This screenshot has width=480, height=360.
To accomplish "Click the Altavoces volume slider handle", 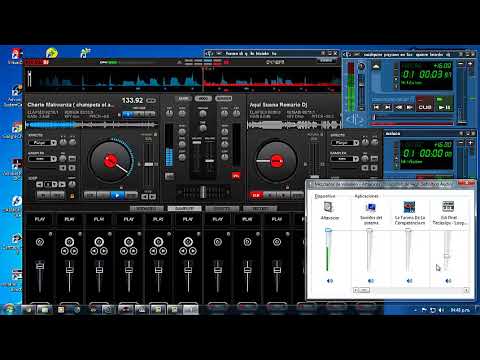I will tap(328, 230).
